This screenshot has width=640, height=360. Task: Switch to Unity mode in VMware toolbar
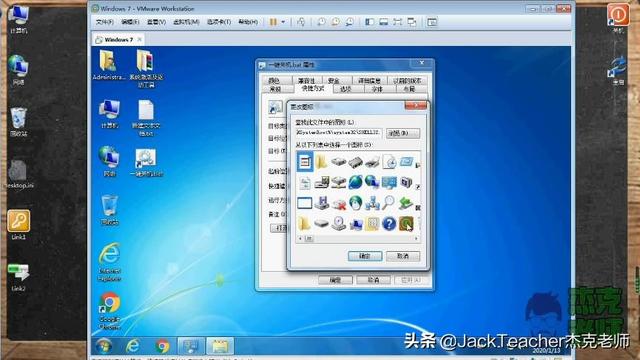pos(412,22)
